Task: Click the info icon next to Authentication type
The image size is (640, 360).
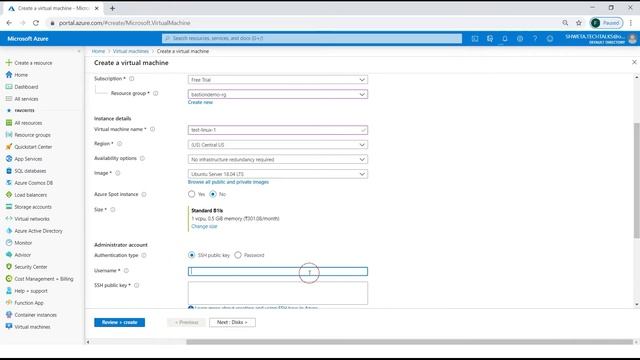Action: (x=144, y=256)
